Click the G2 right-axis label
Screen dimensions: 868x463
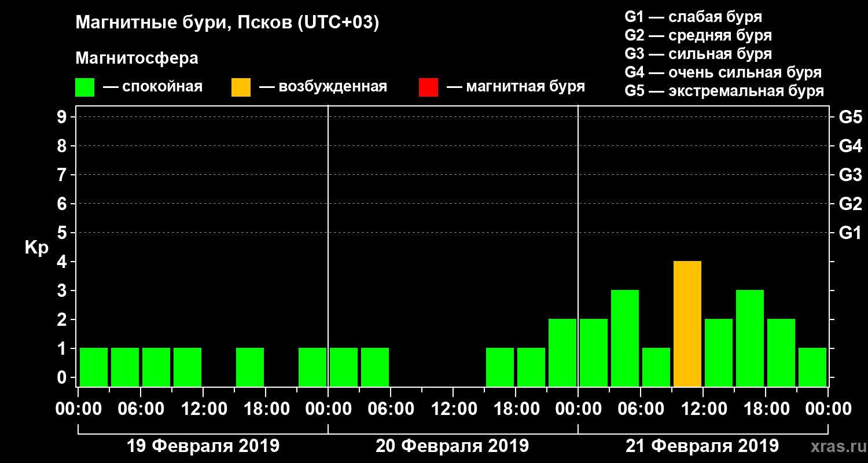tap(850, 204)
